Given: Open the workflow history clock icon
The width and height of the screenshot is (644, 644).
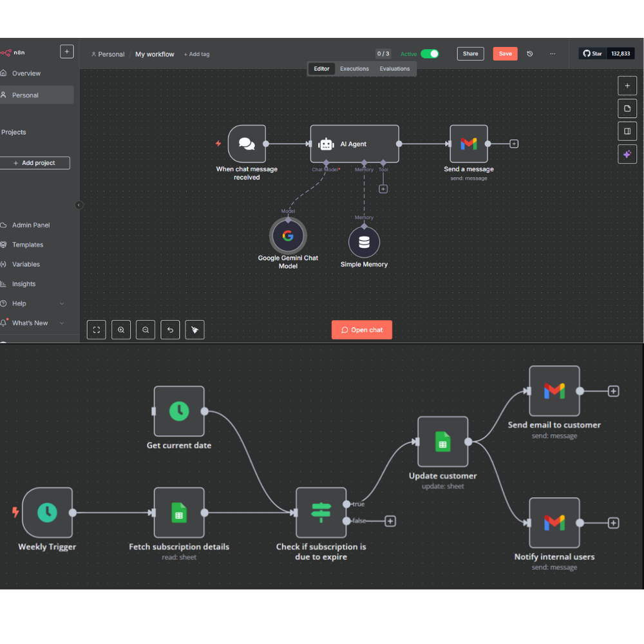Looking at the screenshot, I should [x=530, y=54].
